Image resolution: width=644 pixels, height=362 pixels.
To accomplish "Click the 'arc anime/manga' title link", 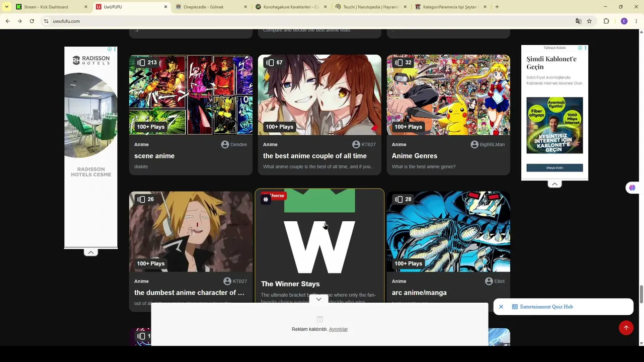I will pyautogui.click(x=419, y=293).
